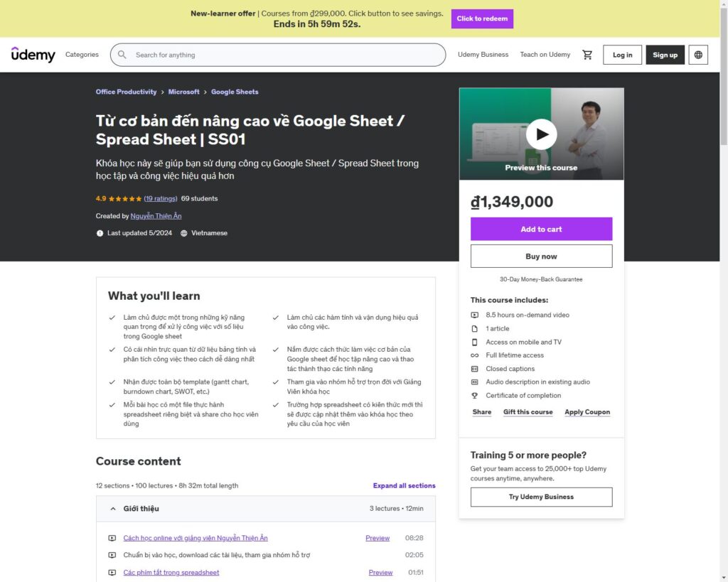
Task: Expand all sections of course content
Action: 404,486
